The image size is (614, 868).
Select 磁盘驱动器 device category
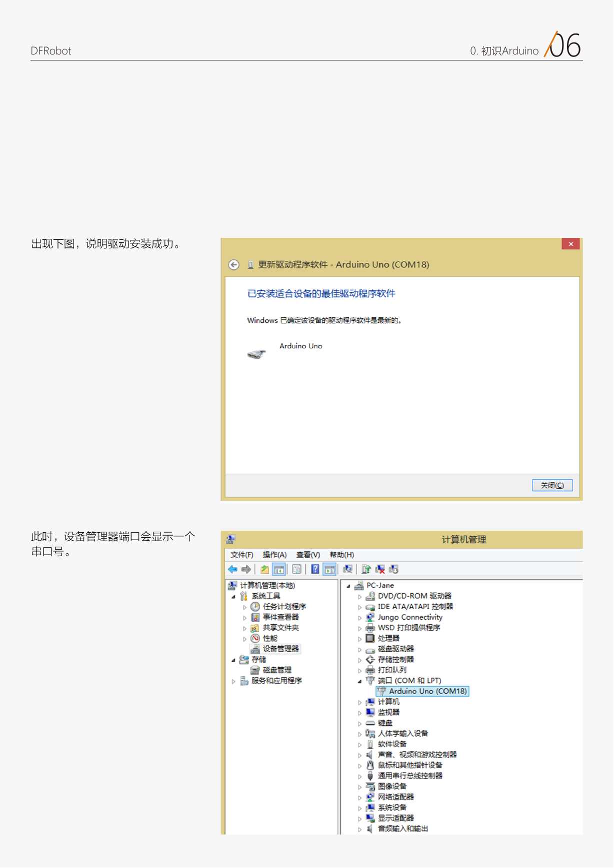[x=395, y=649]
